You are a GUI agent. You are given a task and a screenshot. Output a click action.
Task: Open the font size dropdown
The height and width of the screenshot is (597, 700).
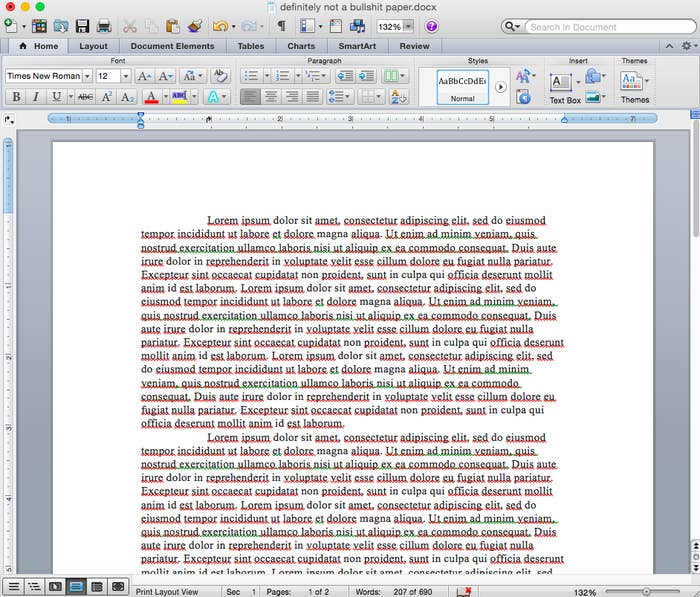[x=126, y=76]
